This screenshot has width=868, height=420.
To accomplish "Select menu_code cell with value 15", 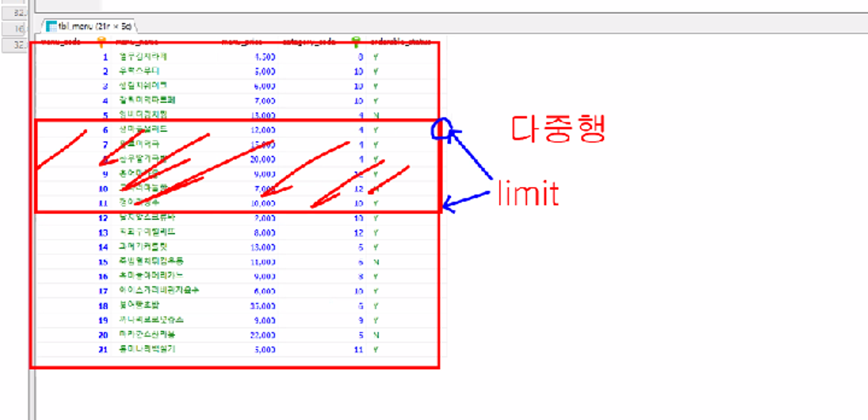I will tap(103, 262).
